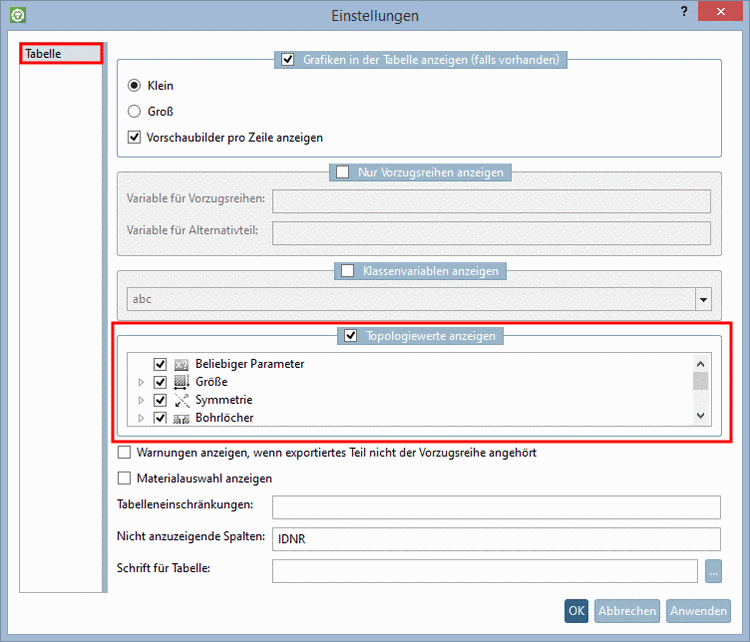Click the Abbrechen button
The image size is (750, 642).
(x=627, y=611)
